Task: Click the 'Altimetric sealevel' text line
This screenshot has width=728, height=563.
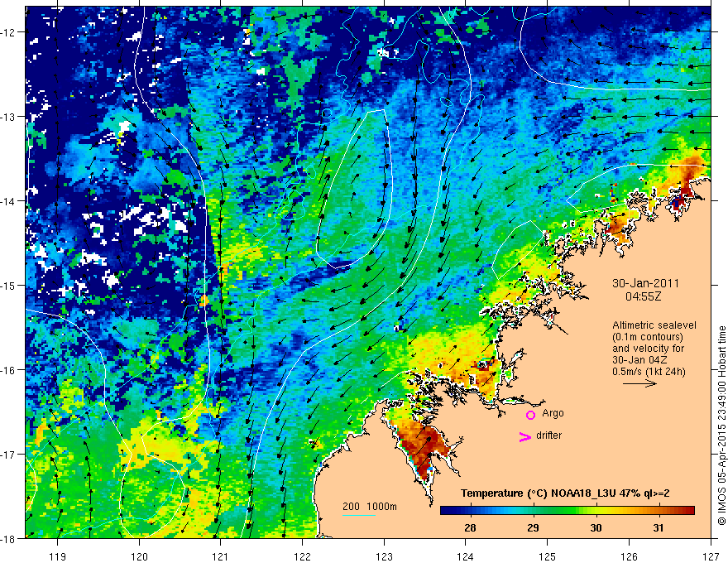Action: tap(654, 325)
